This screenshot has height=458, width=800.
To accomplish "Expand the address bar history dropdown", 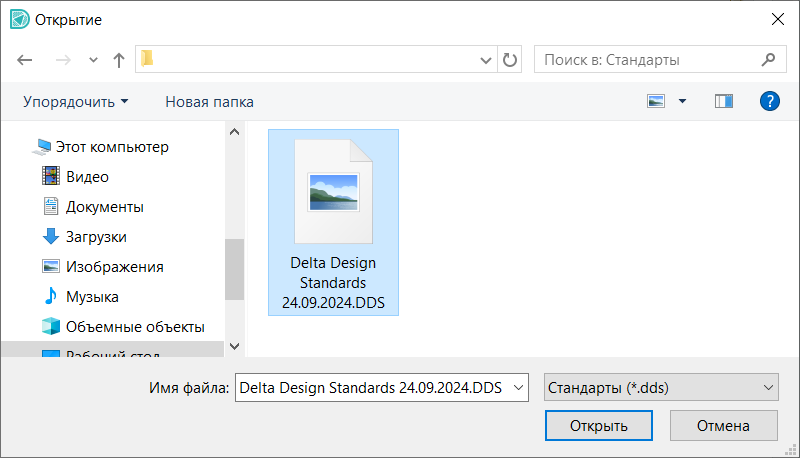I will point(486,60).
